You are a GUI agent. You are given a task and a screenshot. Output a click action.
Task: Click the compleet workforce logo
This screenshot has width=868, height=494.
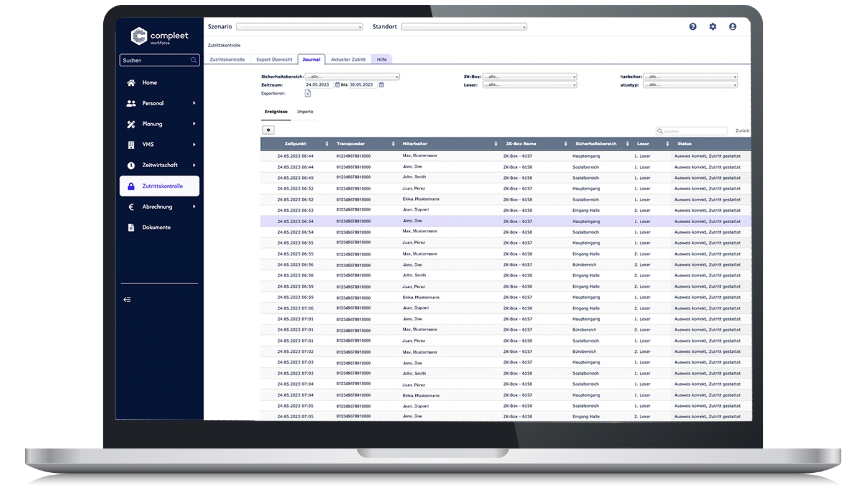pos(159,36)
